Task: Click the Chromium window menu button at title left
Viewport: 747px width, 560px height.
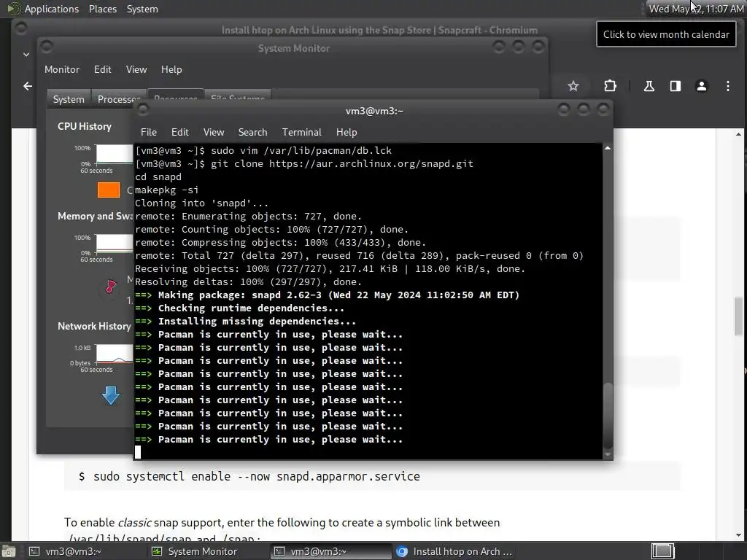Action: click(x=20, y=29)
